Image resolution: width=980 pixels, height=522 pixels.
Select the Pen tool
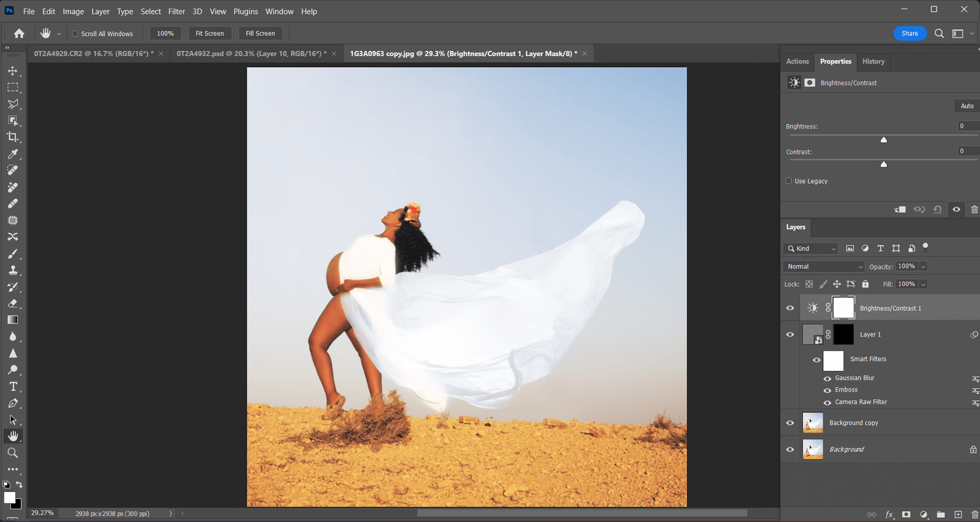(x=13, y=403)
